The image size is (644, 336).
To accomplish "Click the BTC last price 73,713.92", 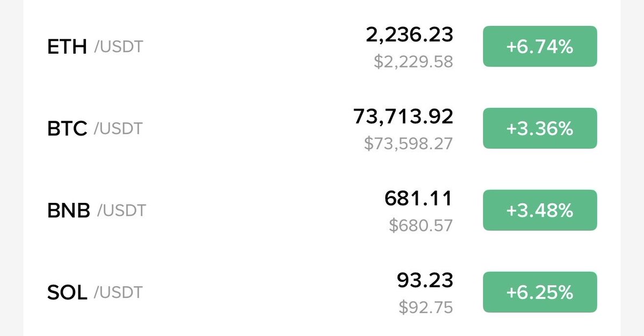I will [403, 116].
